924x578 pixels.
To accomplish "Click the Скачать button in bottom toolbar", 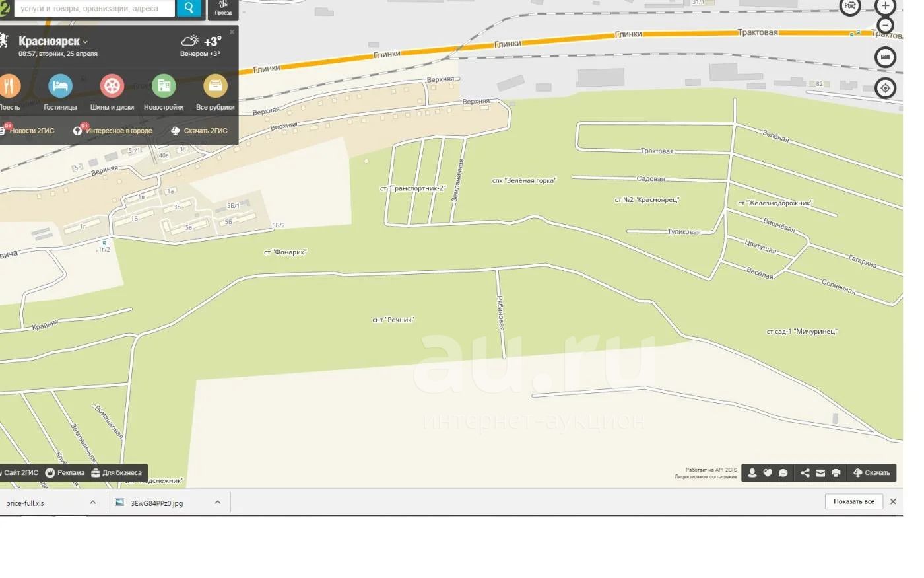I will tap(872, 473).
